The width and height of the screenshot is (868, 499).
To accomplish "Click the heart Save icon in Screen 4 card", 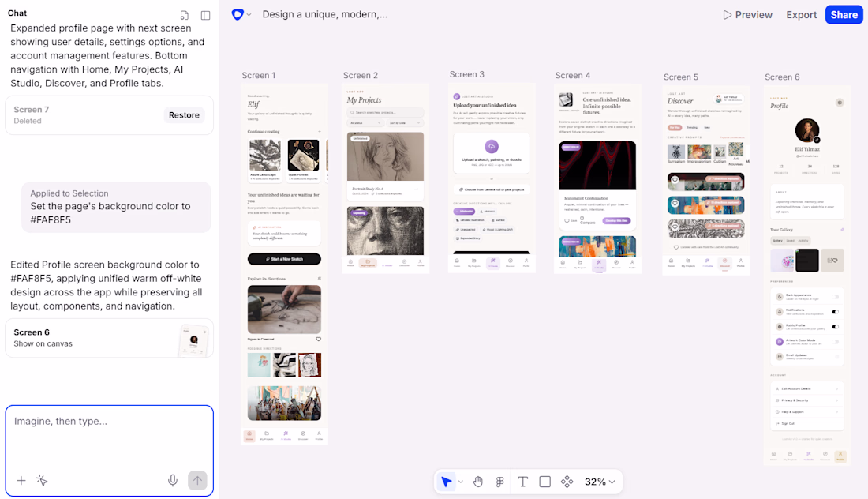I will click(567, 220).
